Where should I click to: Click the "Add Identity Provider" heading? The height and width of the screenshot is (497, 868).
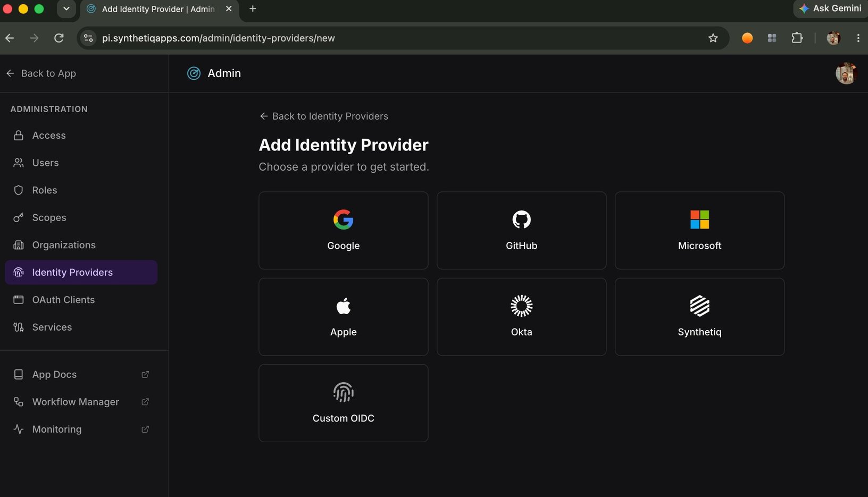tap(344, 145)
